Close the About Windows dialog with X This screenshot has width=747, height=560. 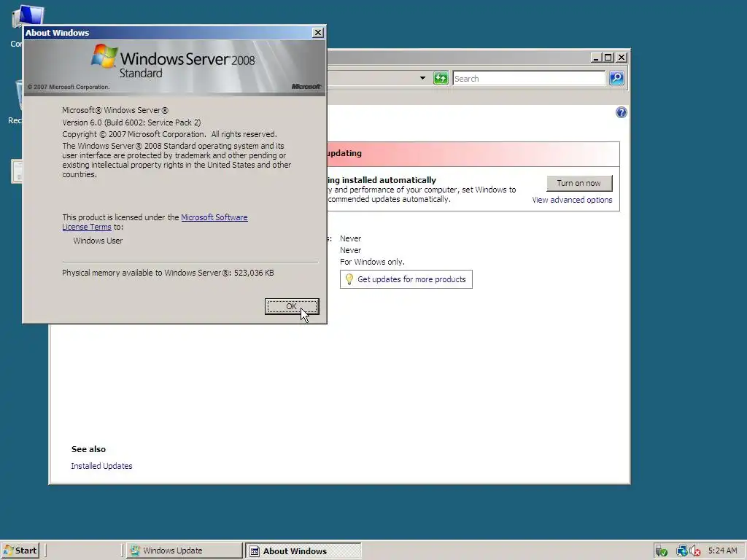coord(318,32)
